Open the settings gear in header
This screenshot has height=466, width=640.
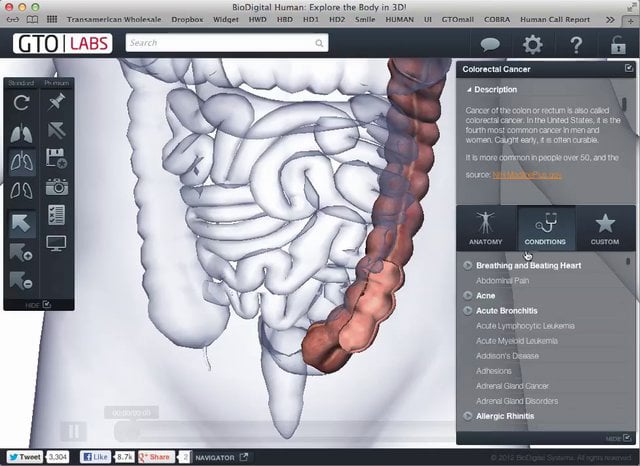534,44
